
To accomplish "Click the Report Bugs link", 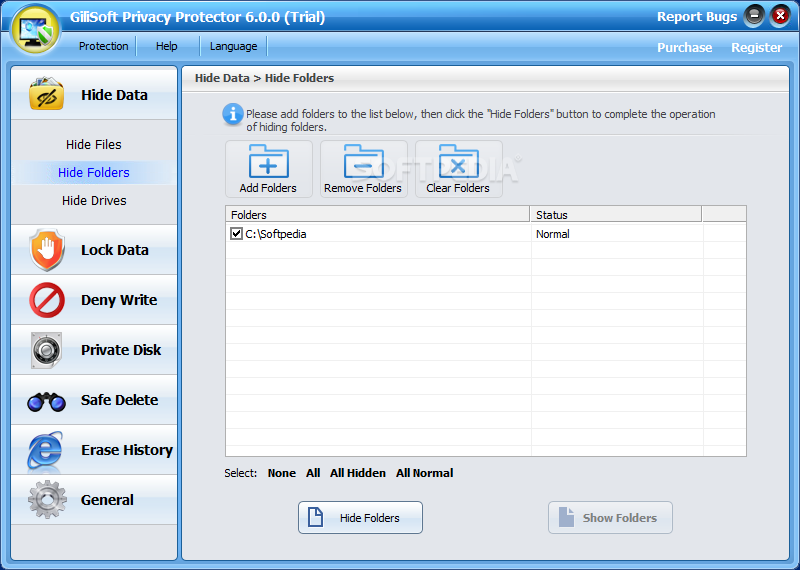I will 697,16.
